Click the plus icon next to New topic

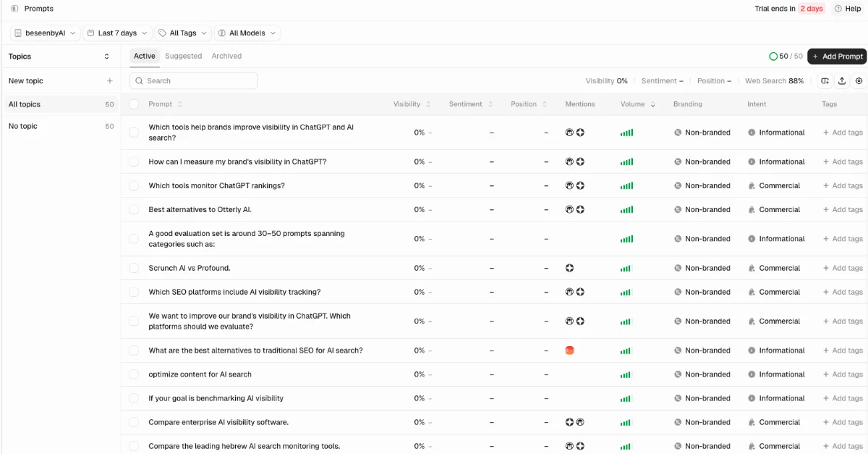coord(110,81)
